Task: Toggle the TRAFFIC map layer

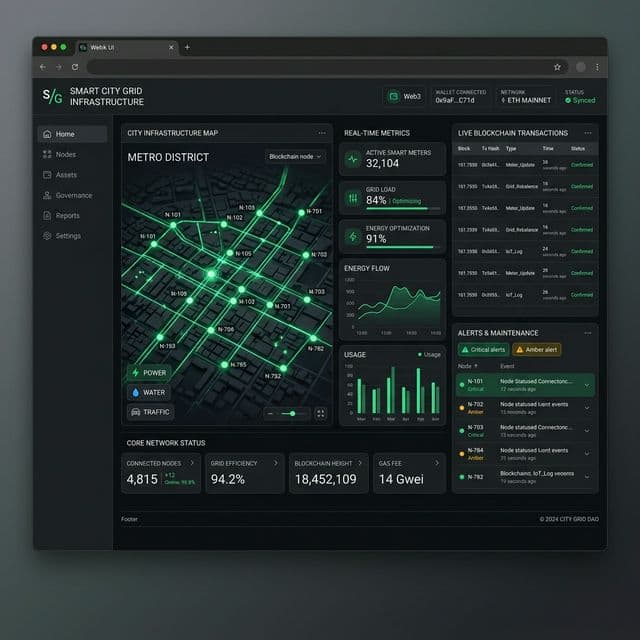Action: click(151, 412)
